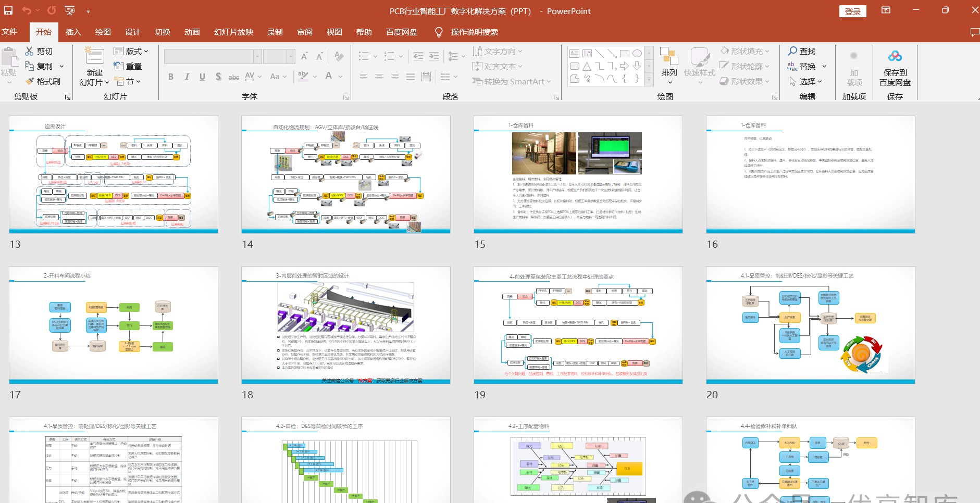Decrease font size icon

coord(319,56)
